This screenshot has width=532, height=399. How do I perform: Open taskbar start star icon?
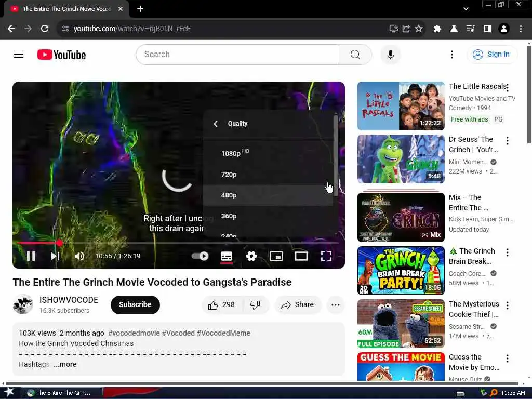pos(9,392)
